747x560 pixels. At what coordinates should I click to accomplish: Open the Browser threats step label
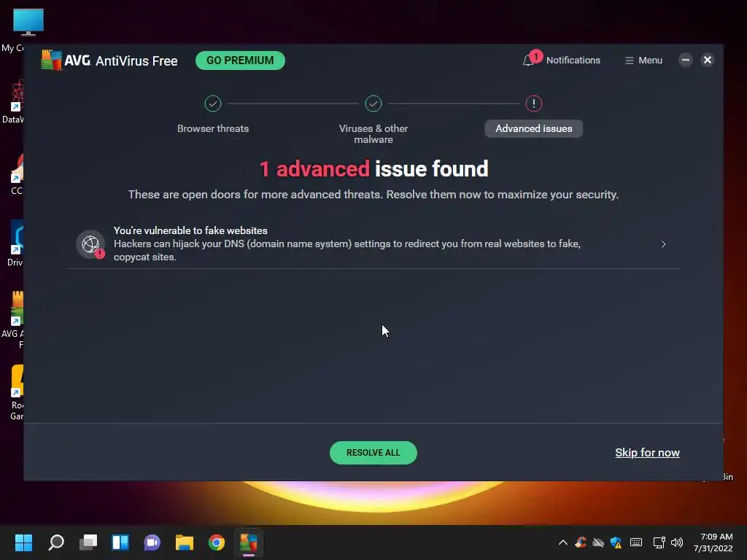click(x=213, y=128)
